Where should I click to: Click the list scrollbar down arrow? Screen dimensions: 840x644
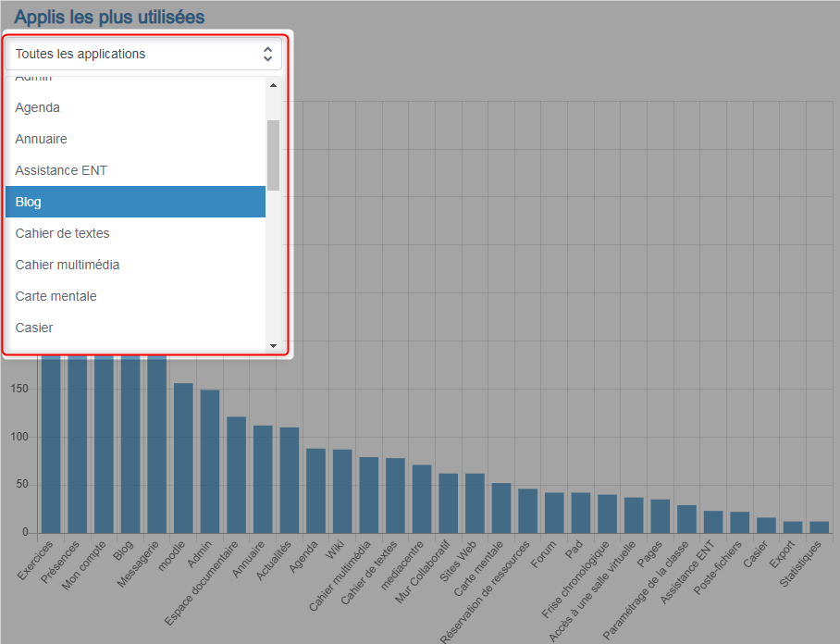pyautogui.click(x=273, y=345)
